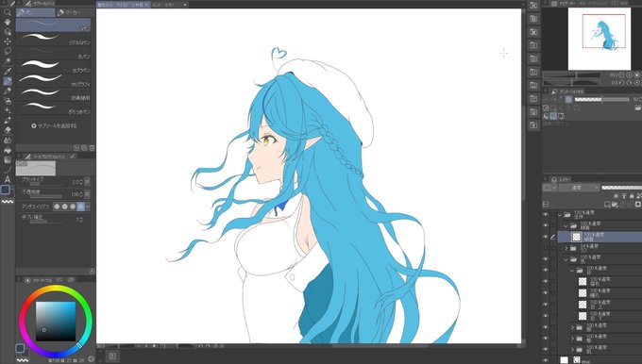Screen dimensions: 642x364
Task: Hide the 線画 folder
Action: (x=546, y=225)
